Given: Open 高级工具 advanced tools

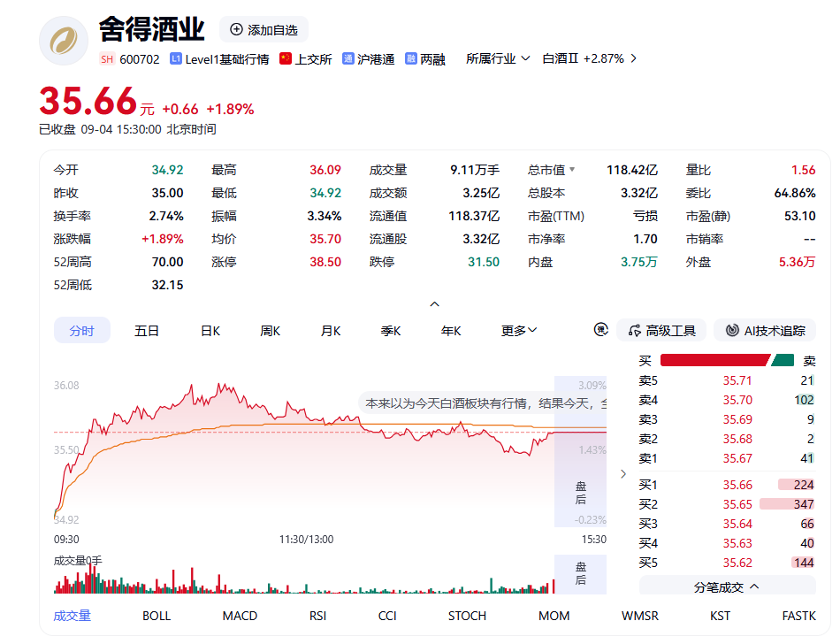Looking at the screenshot, I should pos(661,331).
